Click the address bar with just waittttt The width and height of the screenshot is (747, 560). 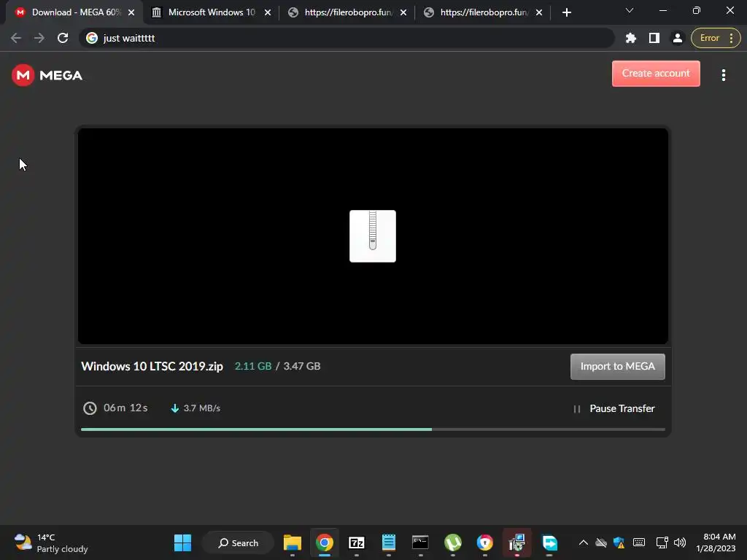click(347, 38)
